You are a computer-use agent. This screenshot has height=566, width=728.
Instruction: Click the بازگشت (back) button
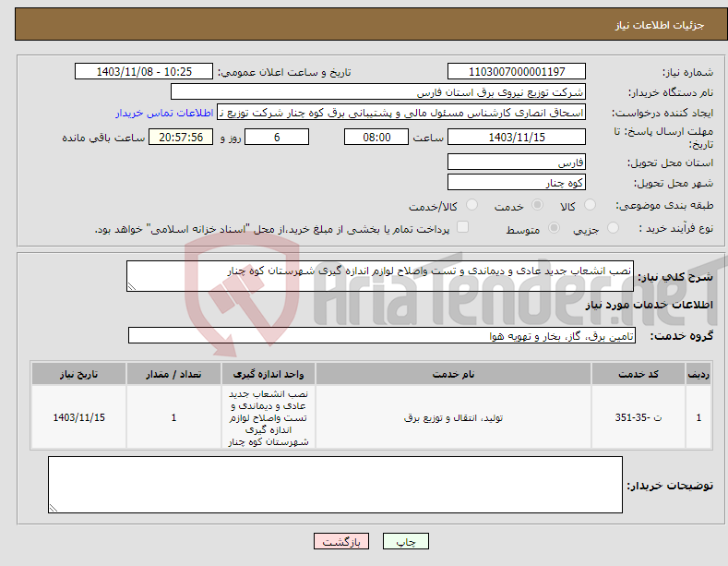[x=341, y=541]
